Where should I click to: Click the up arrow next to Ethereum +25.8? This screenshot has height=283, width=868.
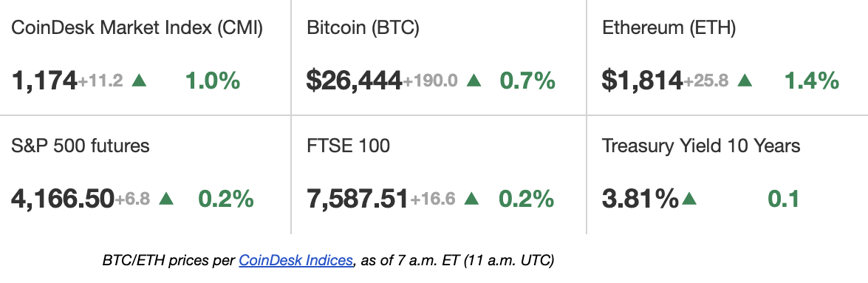click(745, 81)
